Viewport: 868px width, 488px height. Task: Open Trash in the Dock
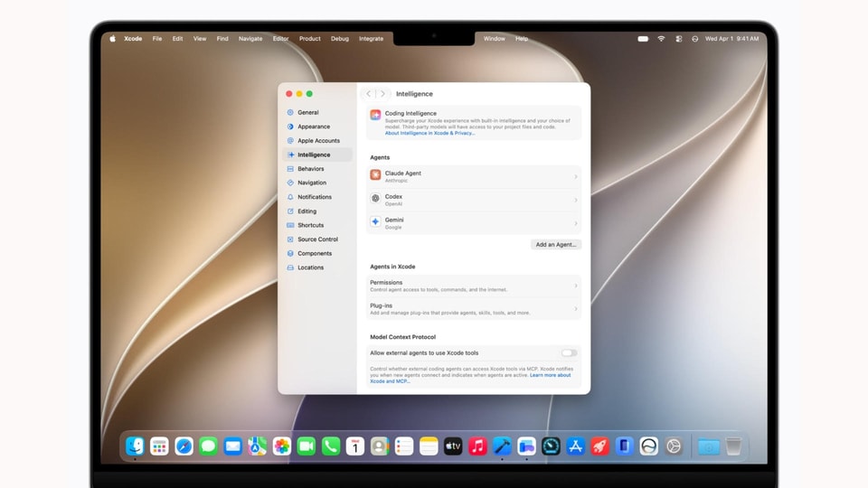pyautogui.click(x=733, y=446)
